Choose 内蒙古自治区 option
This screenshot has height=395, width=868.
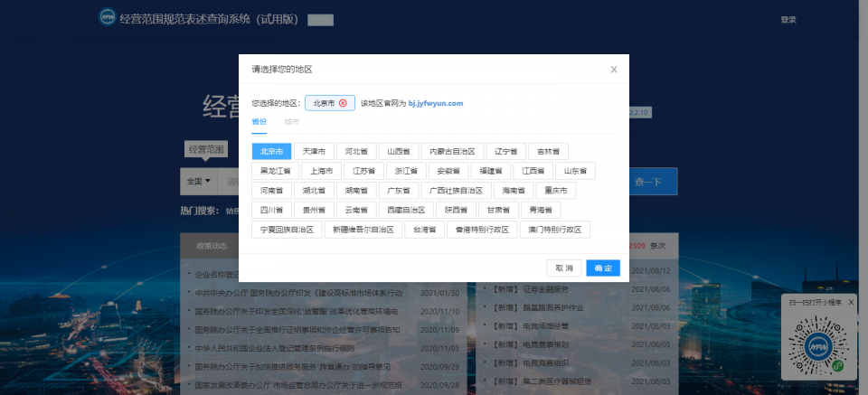click(450, 151)
